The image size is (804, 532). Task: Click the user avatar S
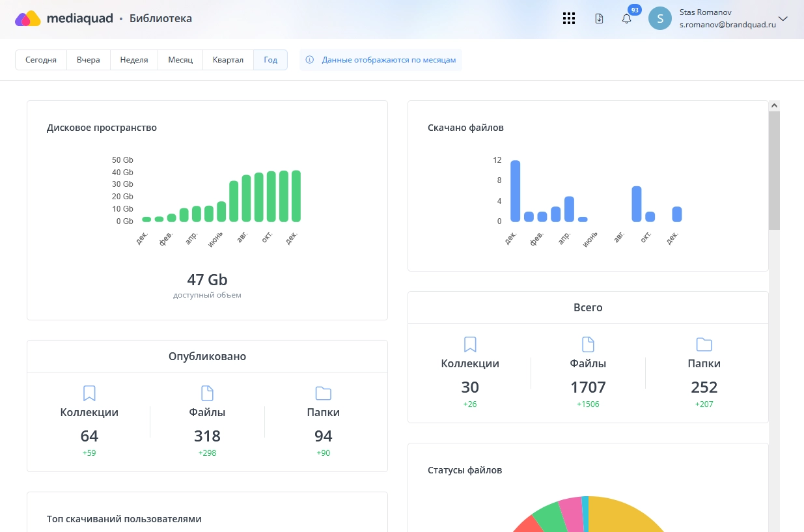coord(659,18)
